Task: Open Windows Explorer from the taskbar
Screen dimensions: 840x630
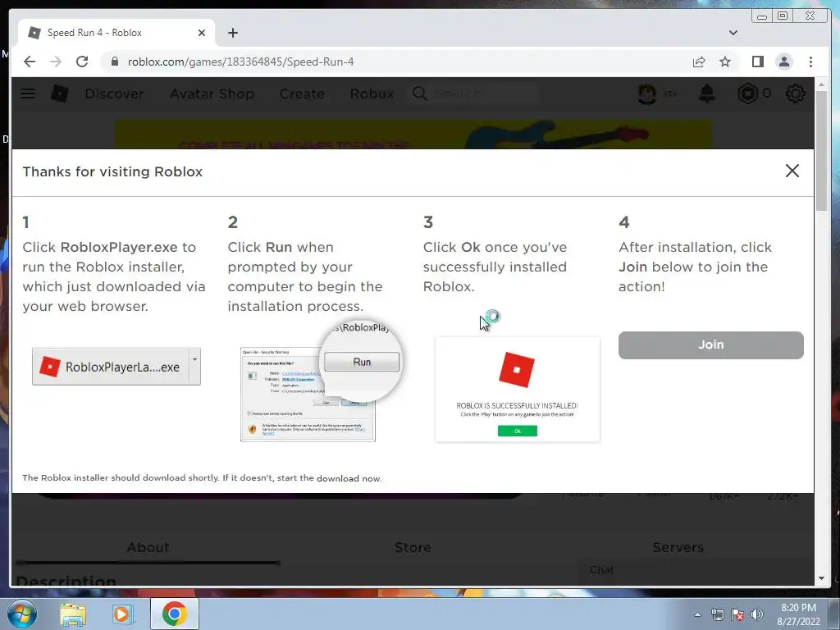Action: point(73,614)
